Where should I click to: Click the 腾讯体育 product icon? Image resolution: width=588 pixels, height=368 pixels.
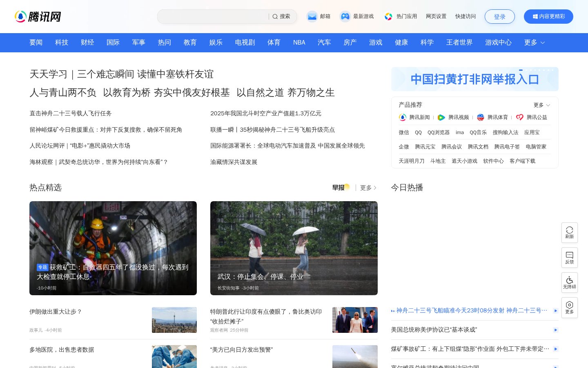481,117
